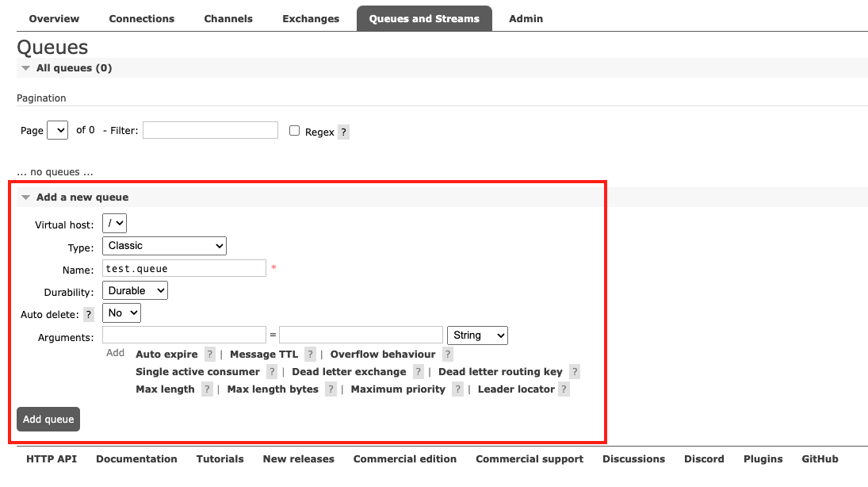
Task: Enable the Regex filter checkbox
Action: pyautogui.click(x=295, y=131)
